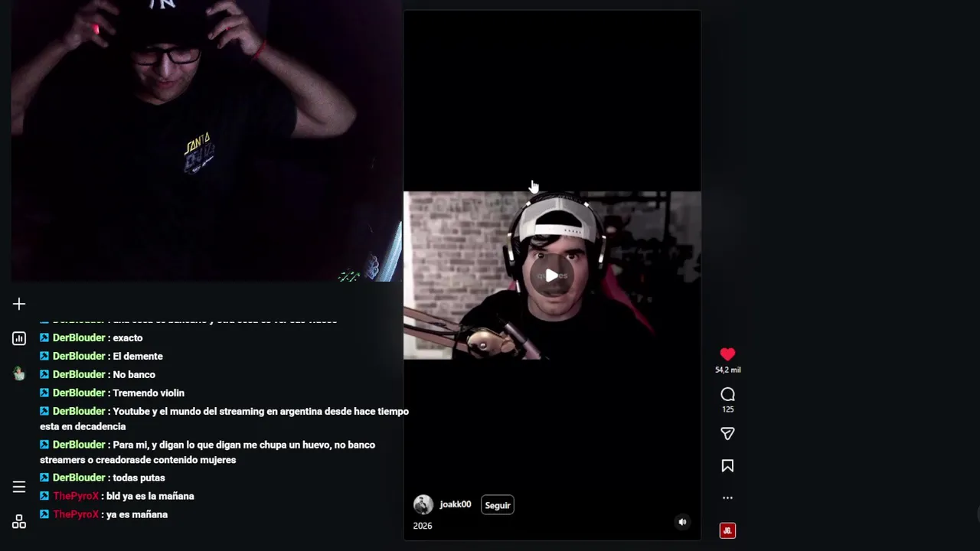Image resolution: width=980 pixels, height=551 pixels.
Task: Click the red JG audio thumbnail
Action: 727,530
